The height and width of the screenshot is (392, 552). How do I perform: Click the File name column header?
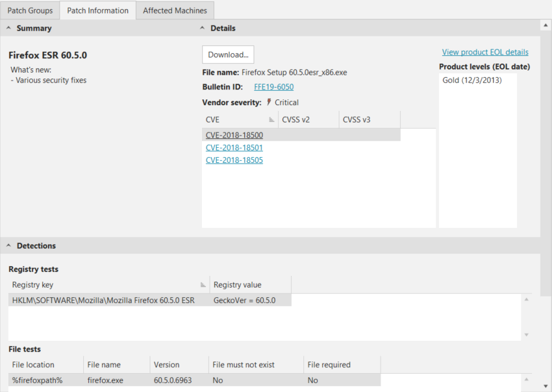point(116,365)
